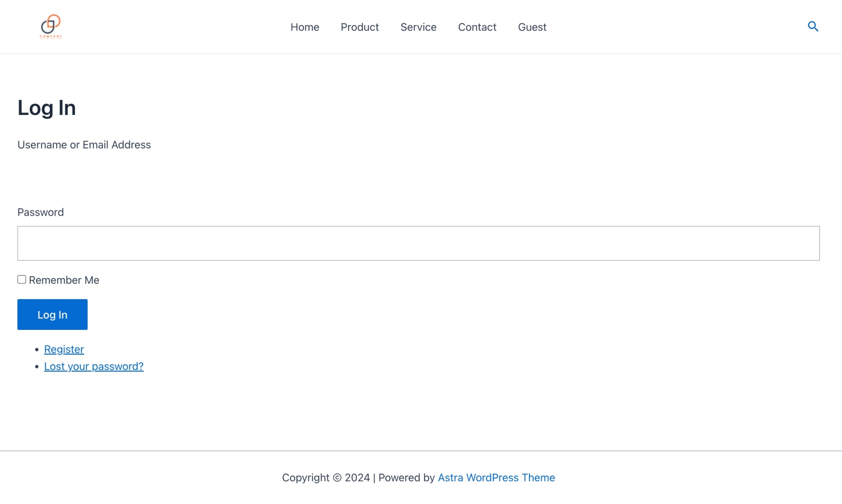The height and width of the screenshot is (504, 842).
Task: Select the Log In page heading
Action: [46, 108]
